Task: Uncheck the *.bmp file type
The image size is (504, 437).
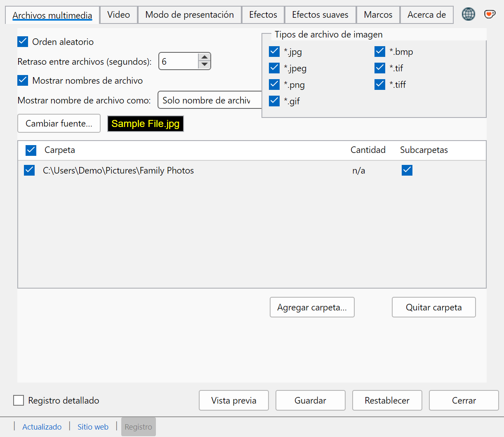Action: (380, 52)
